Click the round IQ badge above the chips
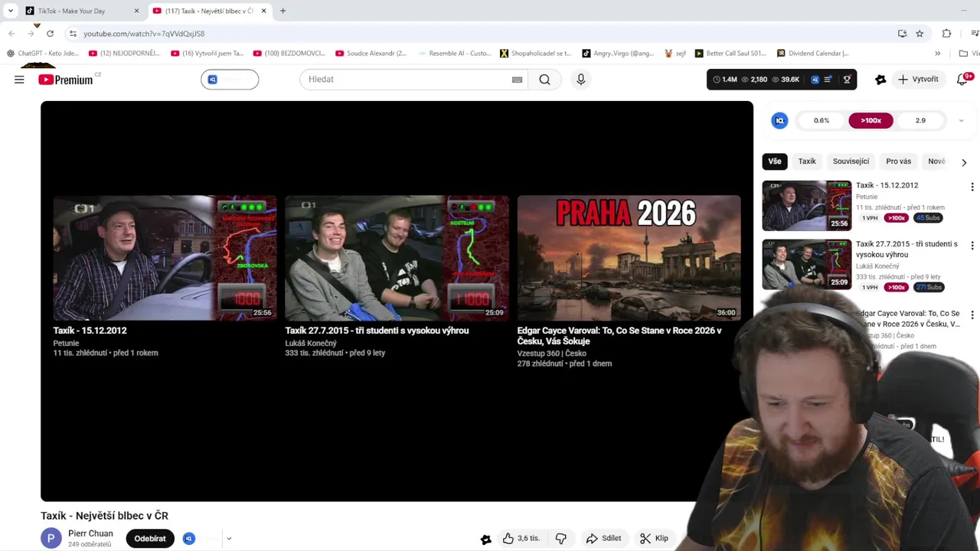This screenshot has width=980, height=551. pyautogui.click(x=779, y=121)
